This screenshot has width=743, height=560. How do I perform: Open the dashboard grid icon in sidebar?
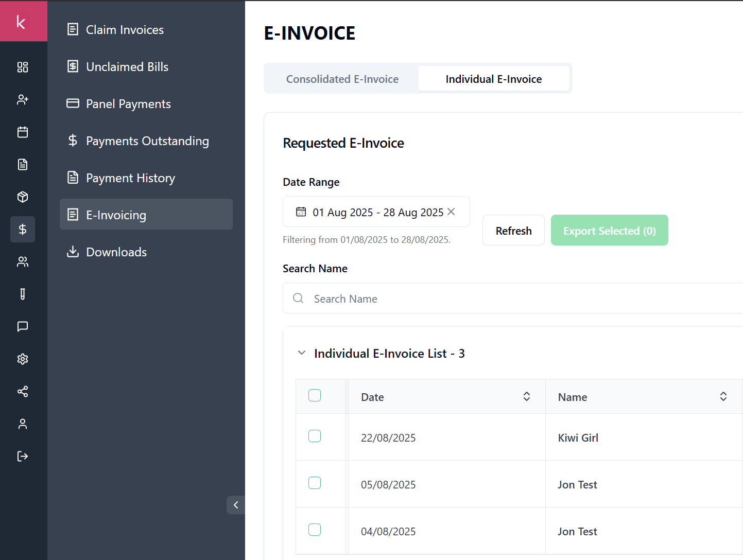tap(23, 67)
